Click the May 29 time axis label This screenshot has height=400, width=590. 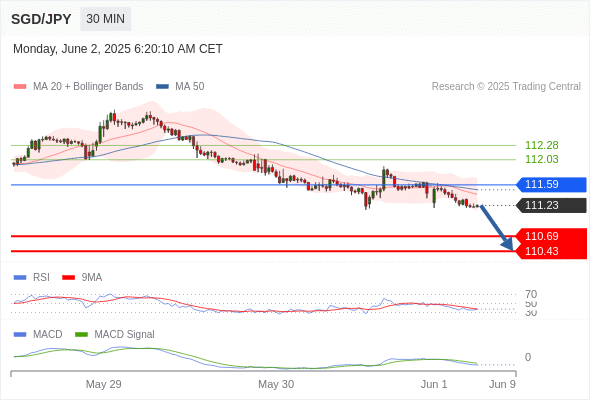tap(103, 384)
